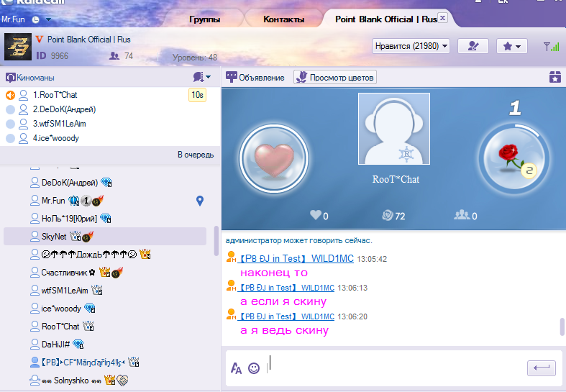Click the status circle of 2.DeDoK(Андрей)

tap(11, 109)
